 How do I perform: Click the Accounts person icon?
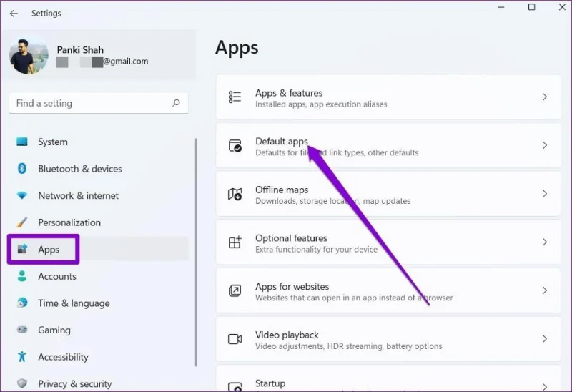pyautogui.click(x=22, y=276)
